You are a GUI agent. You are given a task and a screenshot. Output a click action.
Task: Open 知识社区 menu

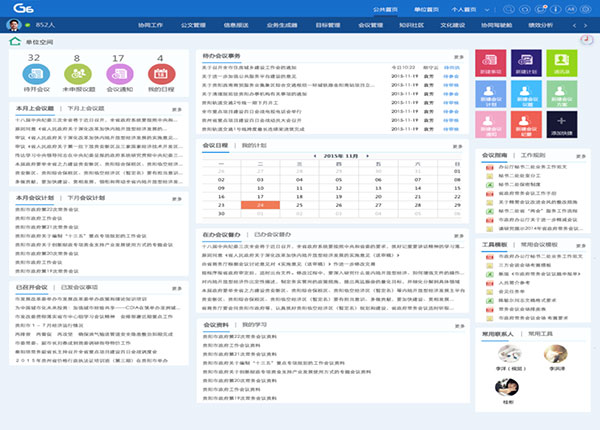(411, 25)
